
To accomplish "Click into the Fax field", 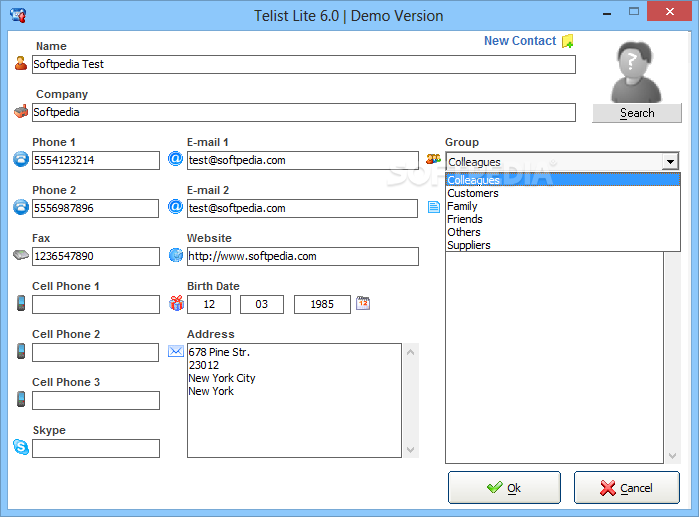I will point(96,256).
